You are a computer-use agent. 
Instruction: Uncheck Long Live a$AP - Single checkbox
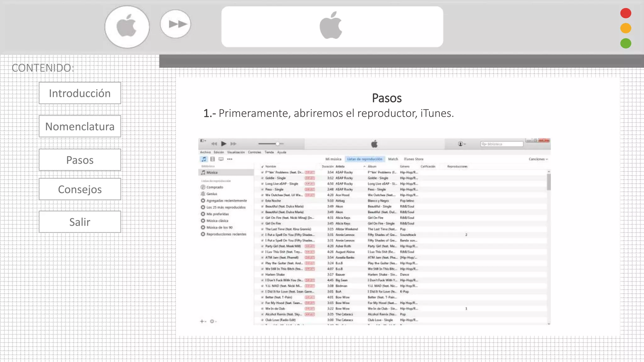262,184
